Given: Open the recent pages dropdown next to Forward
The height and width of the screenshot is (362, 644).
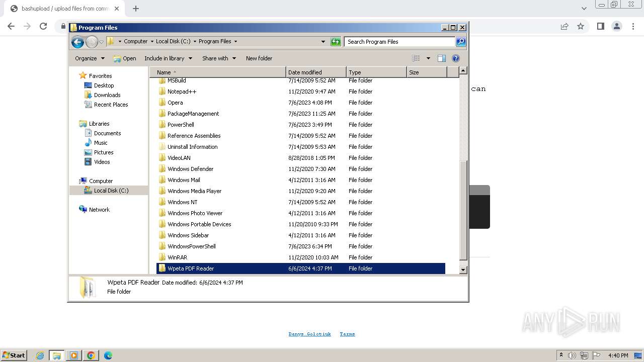Looking at the screenshot, I should [101, 42].
